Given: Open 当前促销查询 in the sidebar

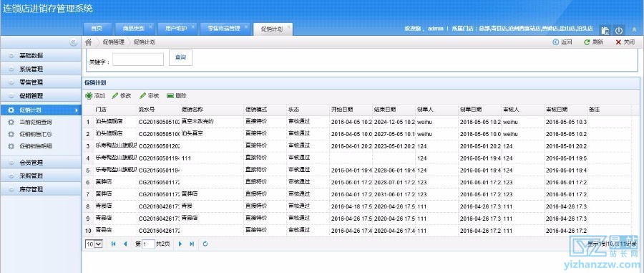Looking at the screenshot, I should [36, 122].
